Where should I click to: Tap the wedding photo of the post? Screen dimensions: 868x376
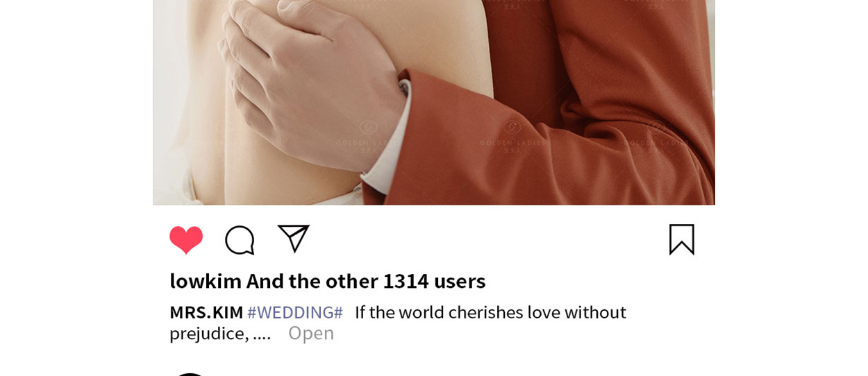(434, 103)
